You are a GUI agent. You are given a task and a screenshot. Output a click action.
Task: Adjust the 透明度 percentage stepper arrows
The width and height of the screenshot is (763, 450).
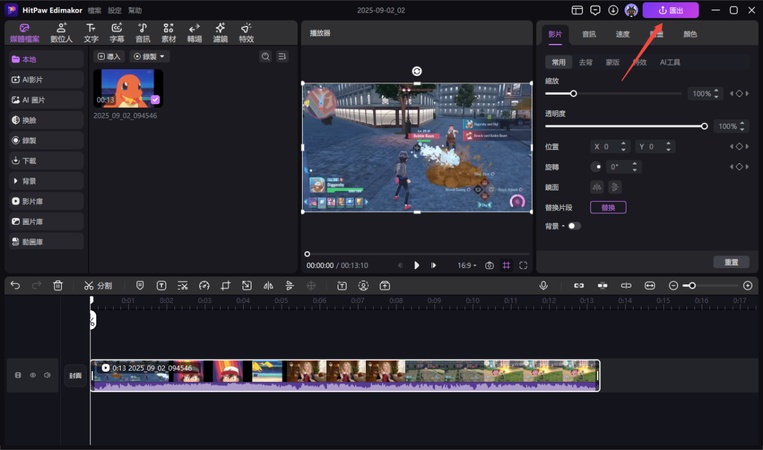pyautogui.click(x=742, y=126)
